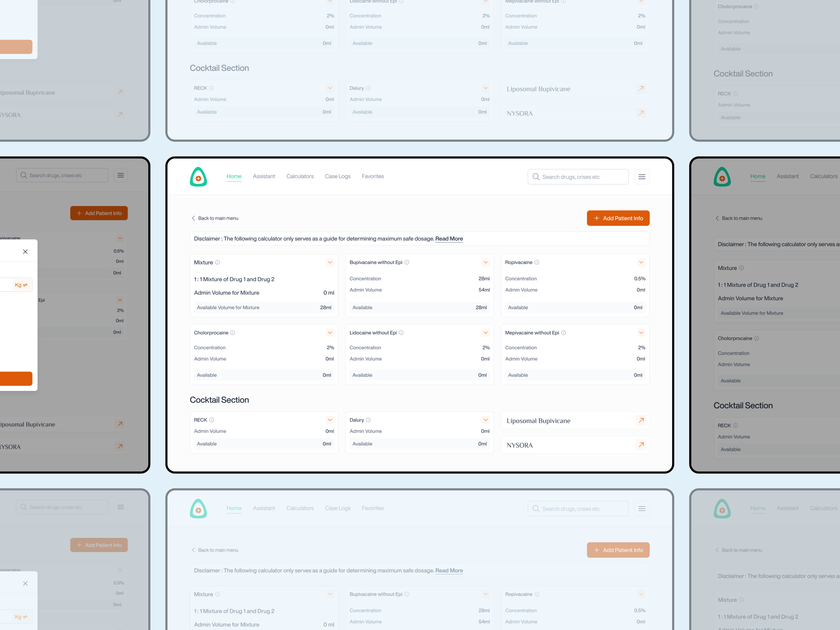Open the Liposomal Bupivicane arrow in the faded top center window
The image size is (840, 630).
click(641, 88)
